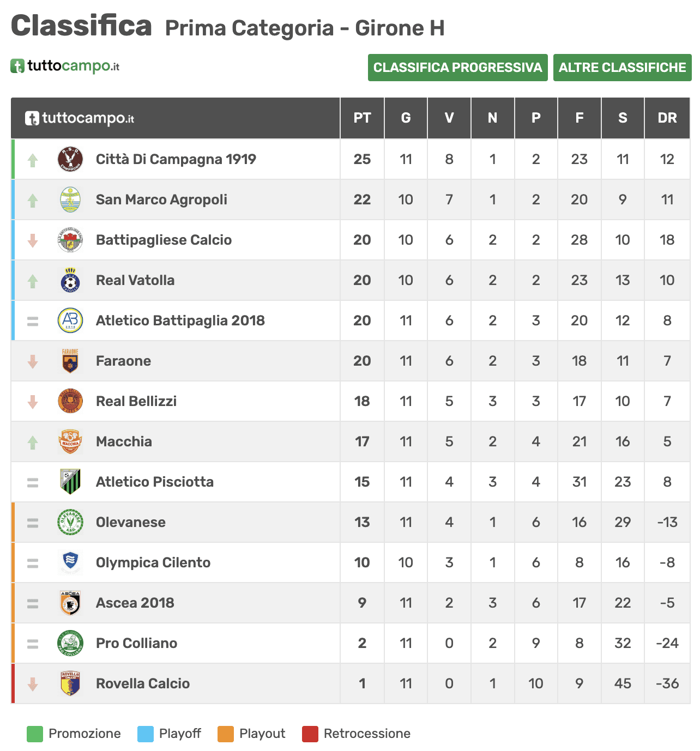Click the San Marco Agropoli team logo

point(70,199)
